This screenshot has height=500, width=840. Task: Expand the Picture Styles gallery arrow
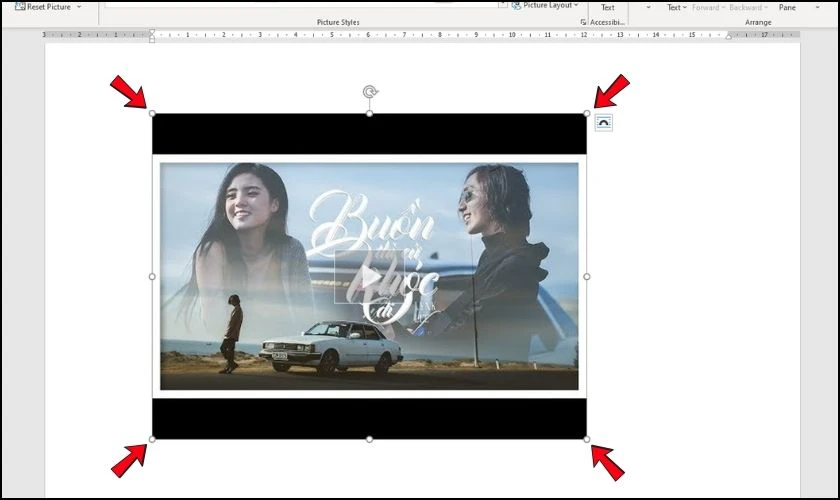coord(502,5)
